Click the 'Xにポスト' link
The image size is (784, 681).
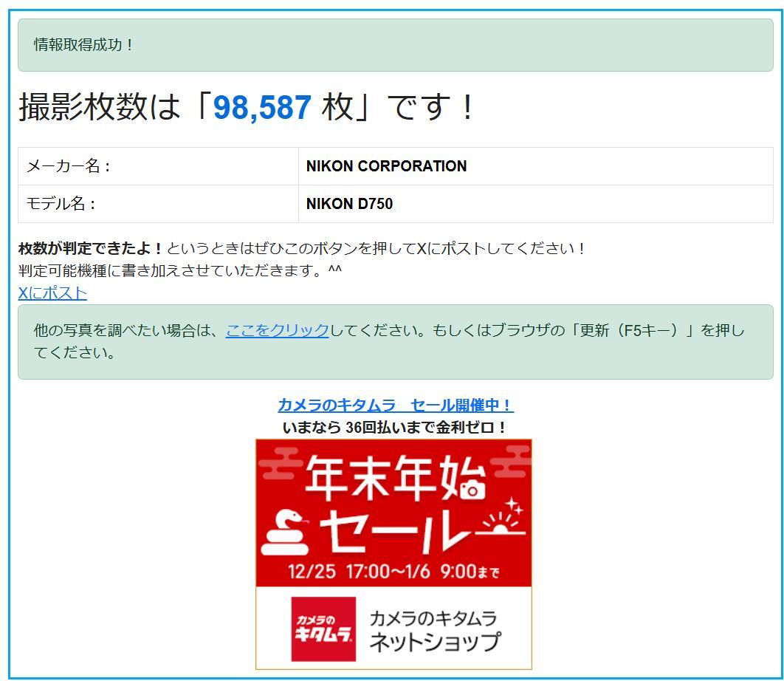[52, 292]
